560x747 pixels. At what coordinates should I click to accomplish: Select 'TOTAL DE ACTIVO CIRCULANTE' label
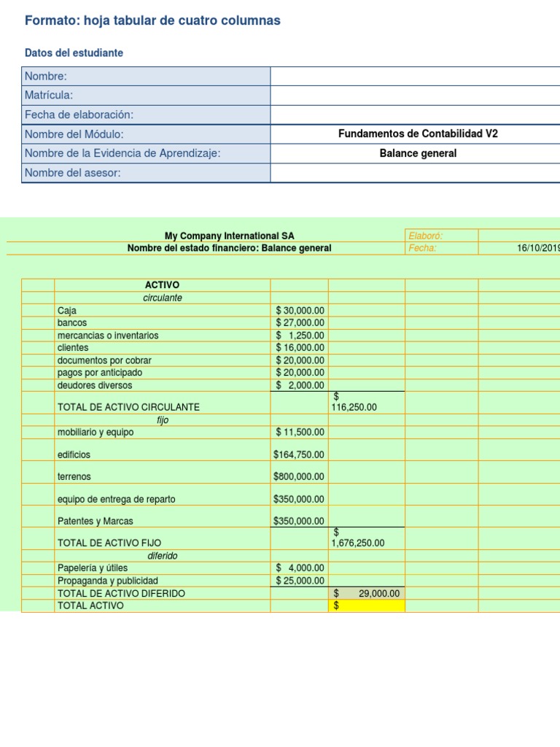coord(163,403)
